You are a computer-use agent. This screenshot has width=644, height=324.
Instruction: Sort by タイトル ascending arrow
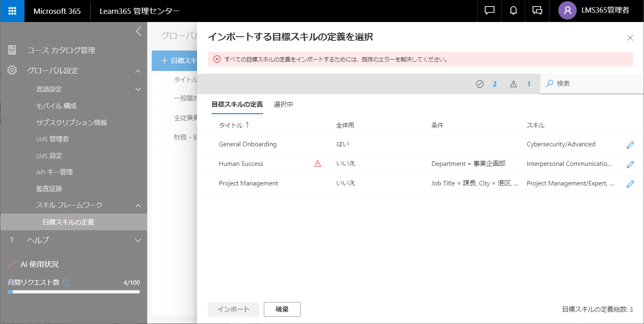(247, 125)
